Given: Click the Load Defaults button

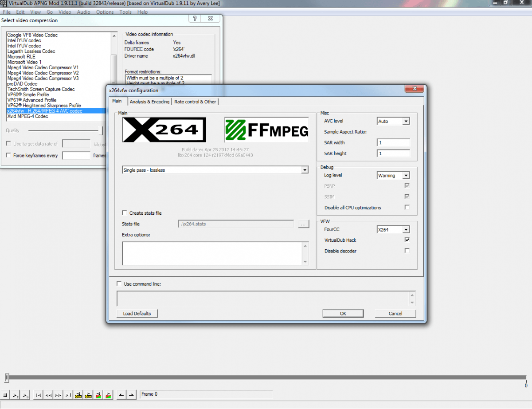Looking at the screenshot, I should [x=137, y=314].
